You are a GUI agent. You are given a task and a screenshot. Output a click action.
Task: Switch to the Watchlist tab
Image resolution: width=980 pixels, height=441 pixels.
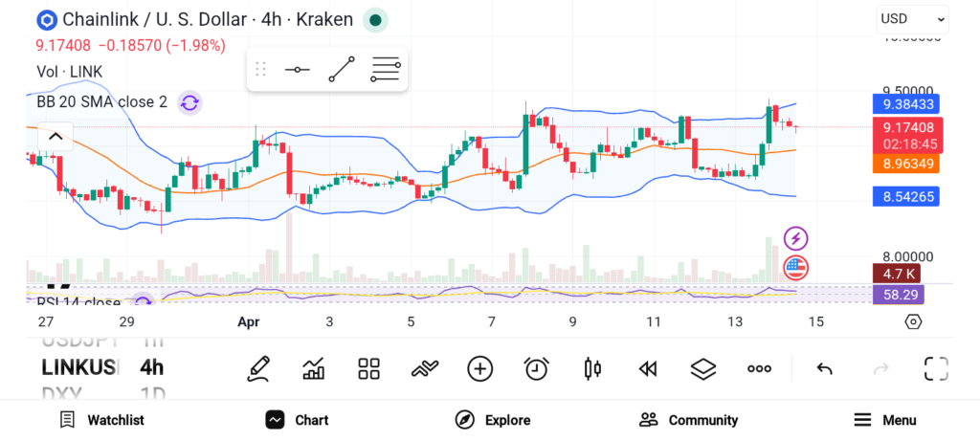101,420
